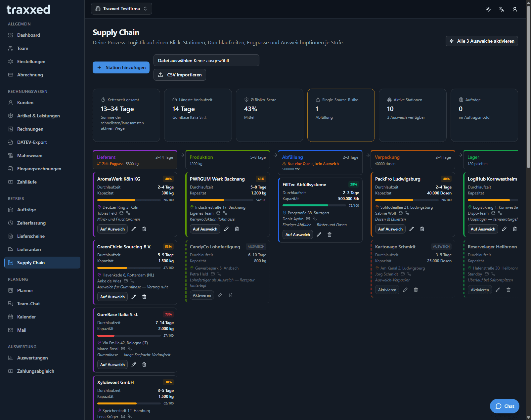The width and height of the screenshot is (531, 420).
Task: Set AromaWerk Köln KG to Auf Ausweich
Action: point(112,229)
